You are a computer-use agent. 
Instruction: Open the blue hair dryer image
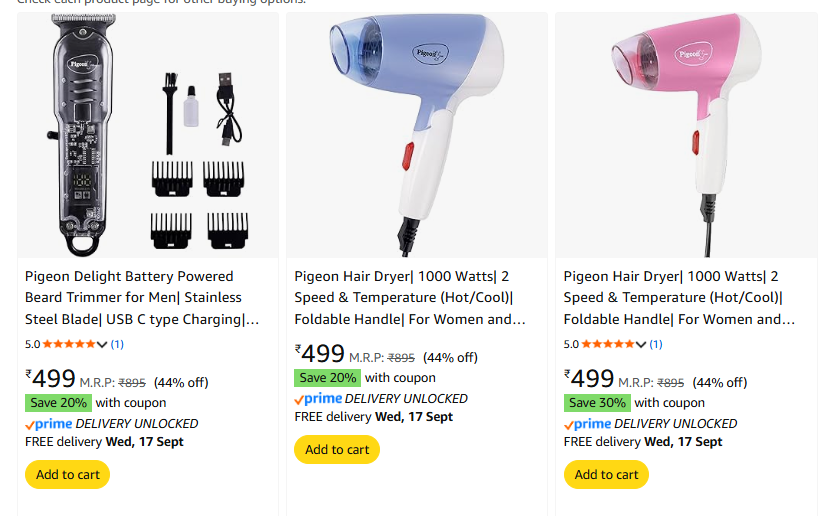(416, 135)
